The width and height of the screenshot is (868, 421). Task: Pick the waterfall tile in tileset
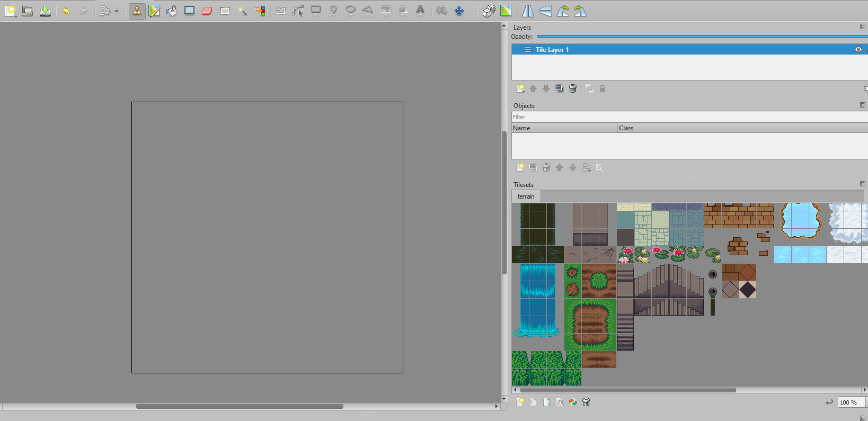point(537,300)
